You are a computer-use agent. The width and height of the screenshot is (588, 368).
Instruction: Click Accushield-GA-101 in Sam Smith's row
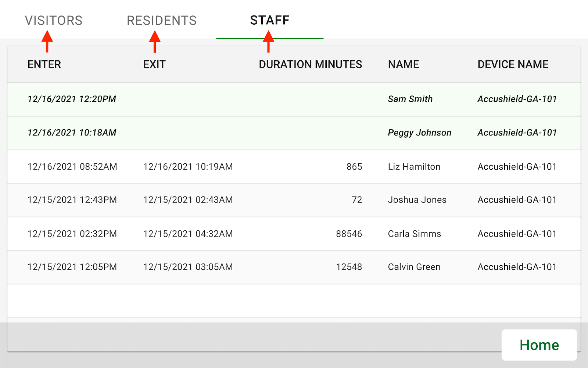(517, 99)
